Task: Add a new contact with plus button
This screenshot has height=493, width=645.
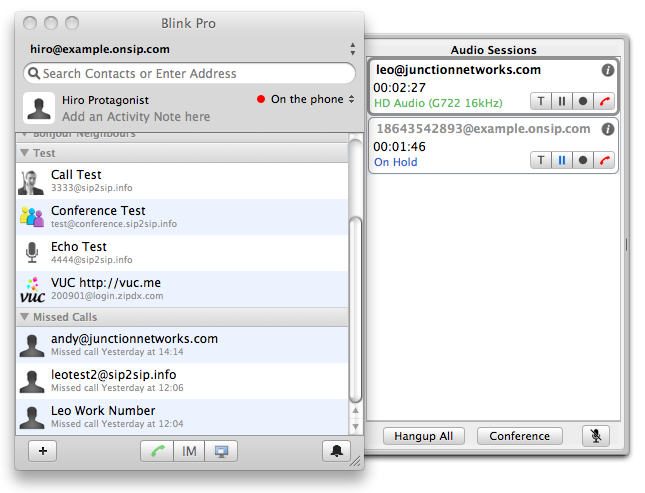Action: coord(43,451)
